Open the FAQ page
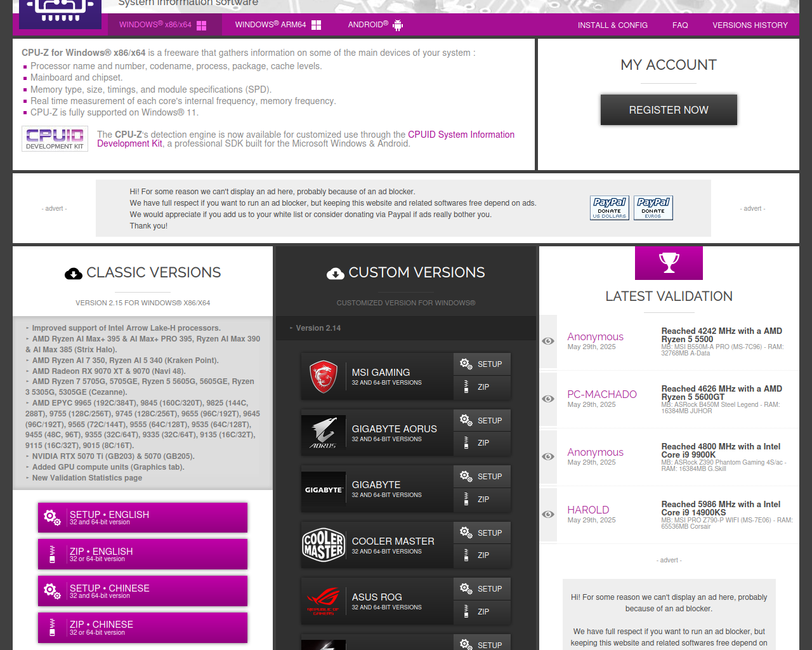 (x=680, y=25)
